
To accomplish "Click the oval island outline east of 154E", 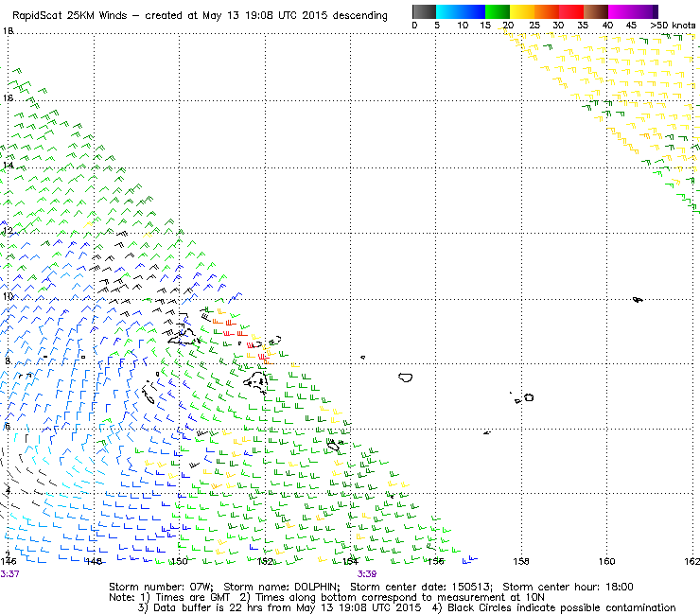I will click(x=406, y=378).
